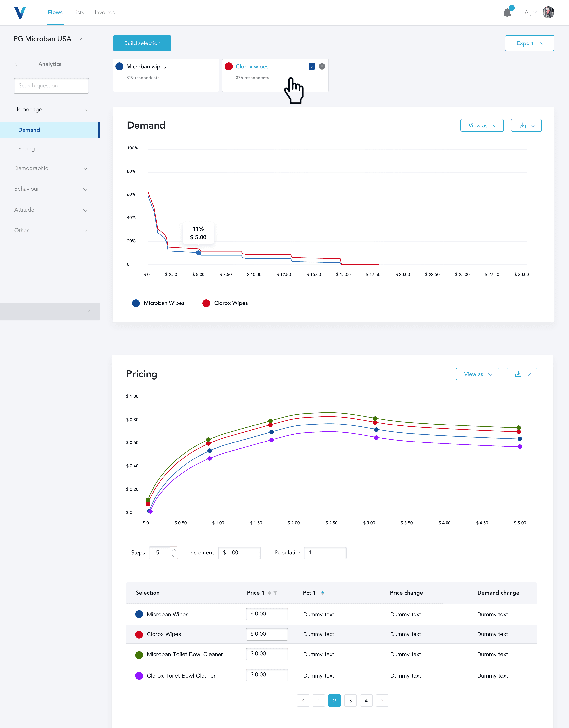
Task: Toggle Clorox Wipes legend in Demand chart
Action: 225,303
